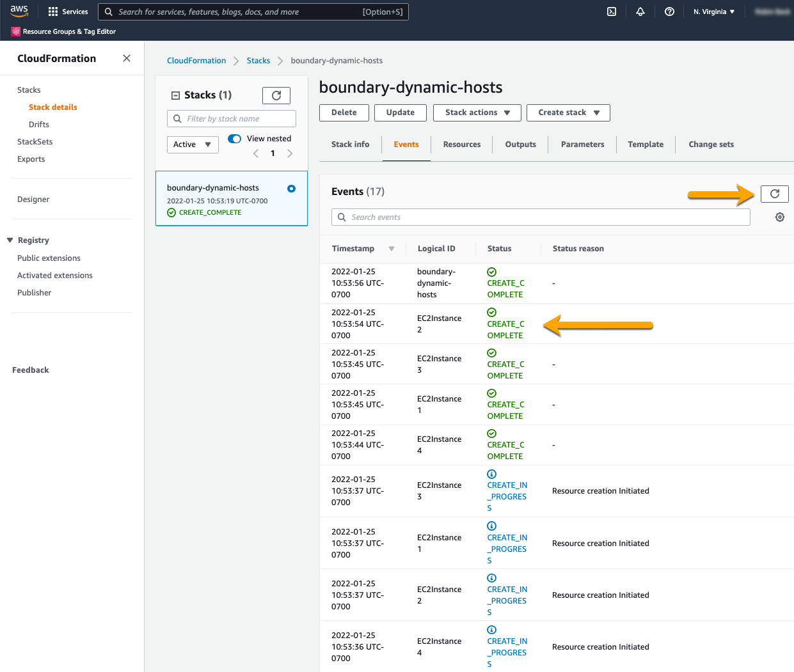This screenshot has height=672, width=794.
Task: Click the Feedback link
Action: coord(31,370)
